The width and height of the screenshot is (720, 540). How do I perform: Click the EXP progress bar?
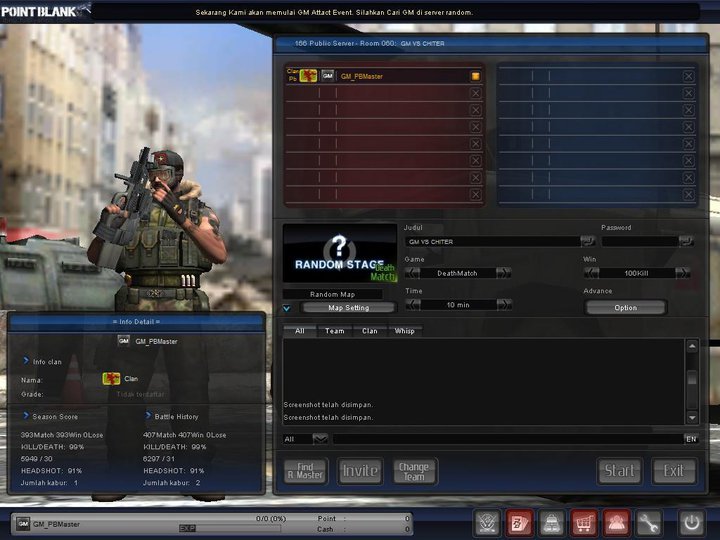pos(230,528)
